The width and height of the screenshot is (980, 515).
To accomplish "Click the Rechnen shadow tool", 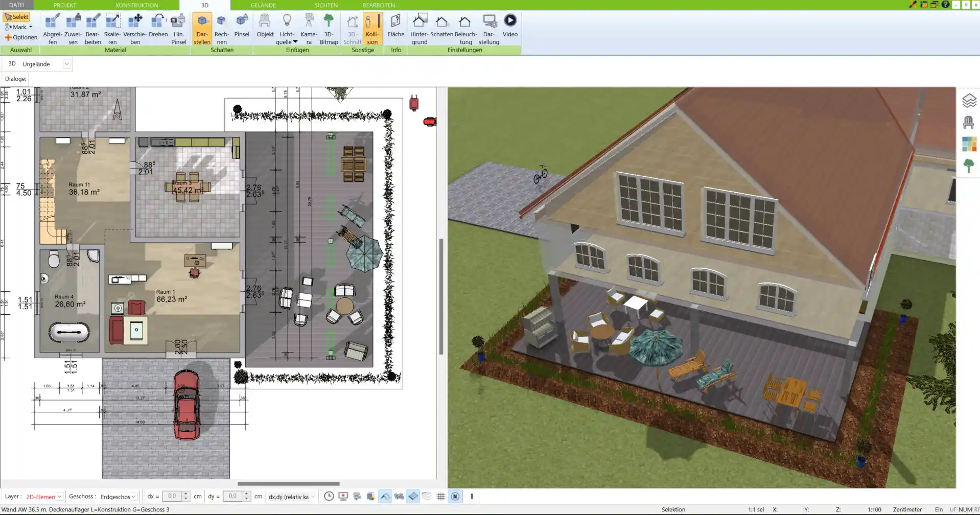I will tap(221, 29).
